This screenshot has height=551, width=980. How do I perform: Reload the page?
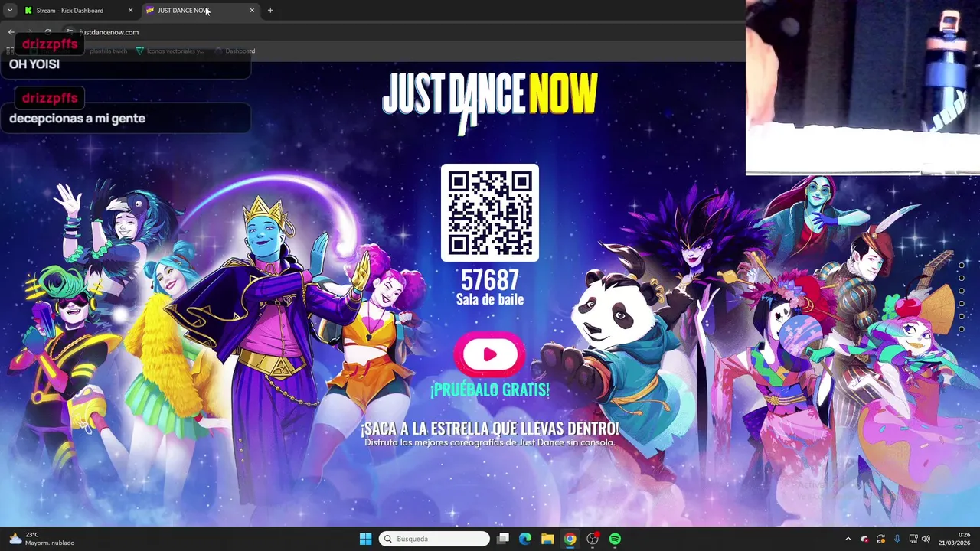47,32
